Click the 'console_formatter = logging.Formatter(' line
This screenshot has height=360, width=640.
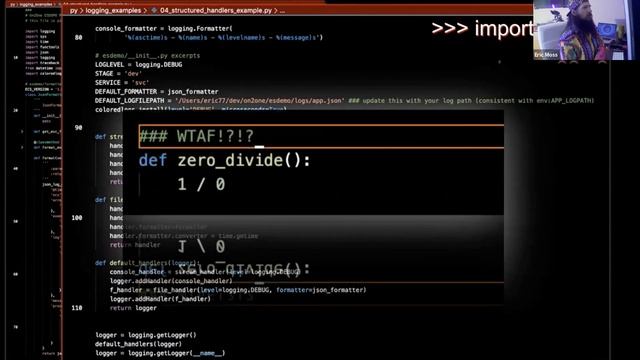(x=164, y=29)
